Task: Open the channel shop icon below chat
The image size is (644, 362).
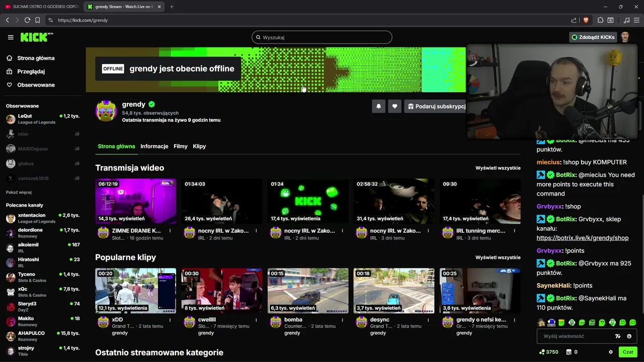Action: click(x=569, y=352)
